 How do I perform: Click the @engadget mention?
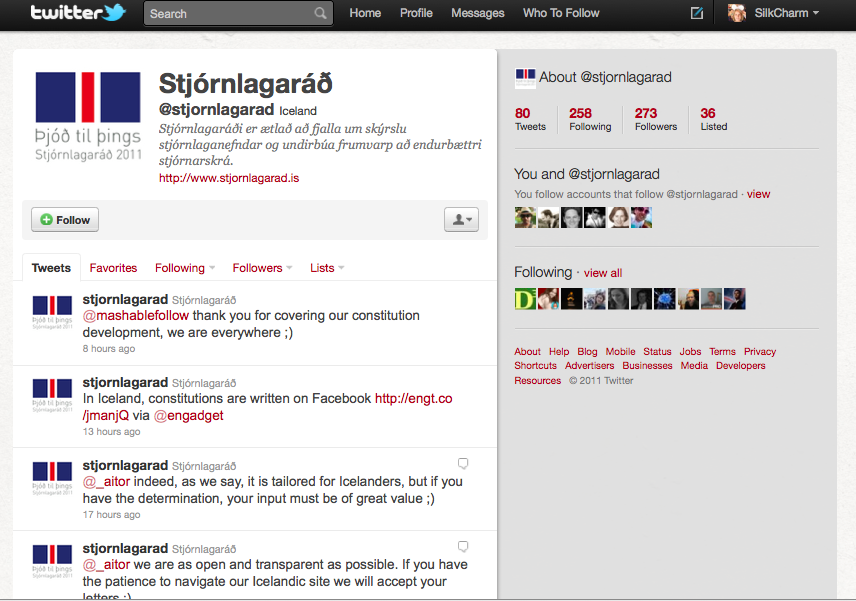[188, 415]
